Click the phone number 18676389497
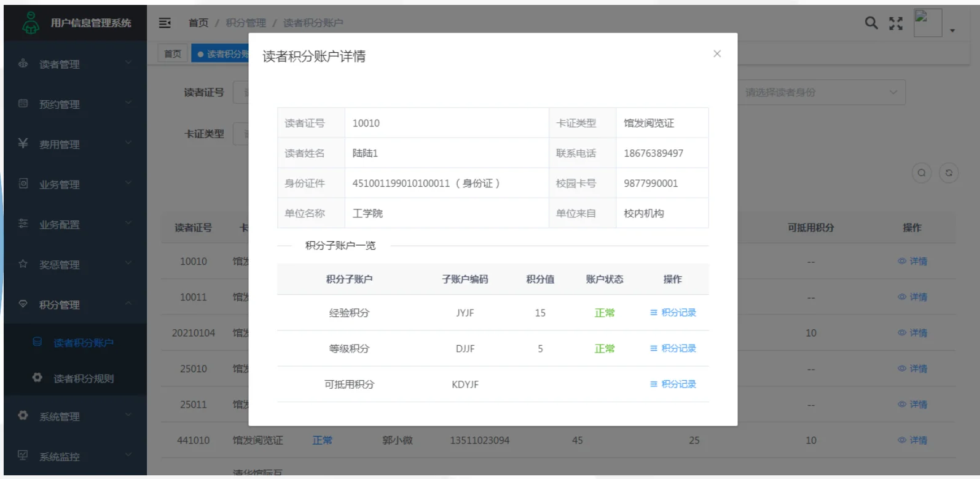980x479 pixels. [654, 153]
